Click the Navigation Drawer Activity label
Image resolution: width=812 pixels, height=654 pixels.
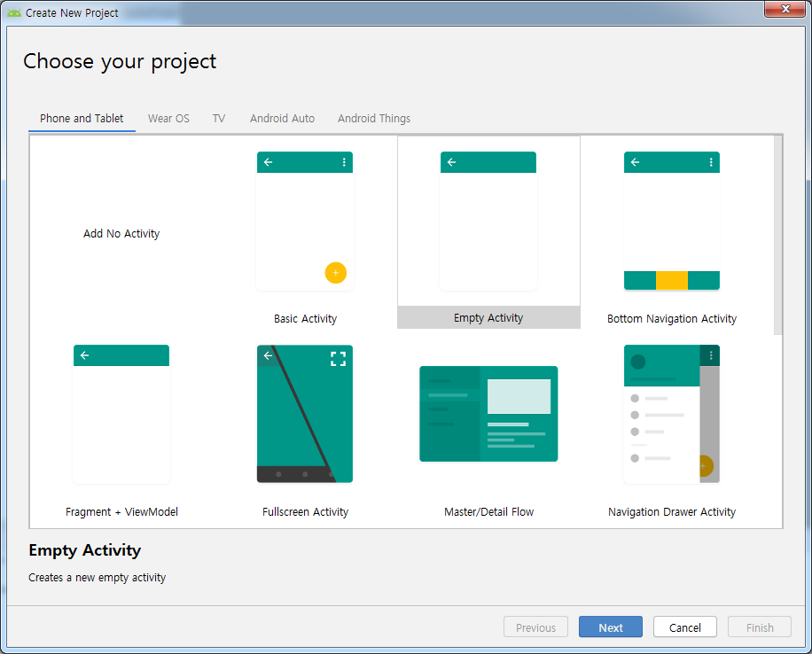[x=672, y=511]
